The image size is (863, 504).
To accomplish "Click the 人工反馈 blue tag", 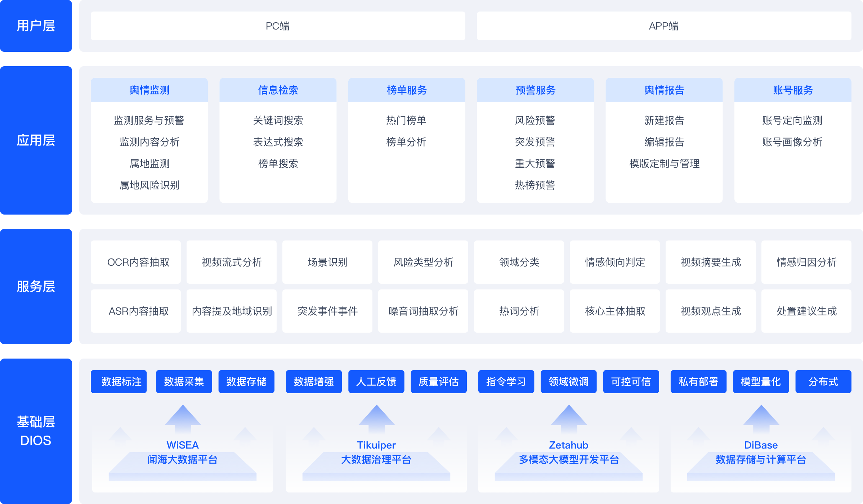I will [376, 382].
